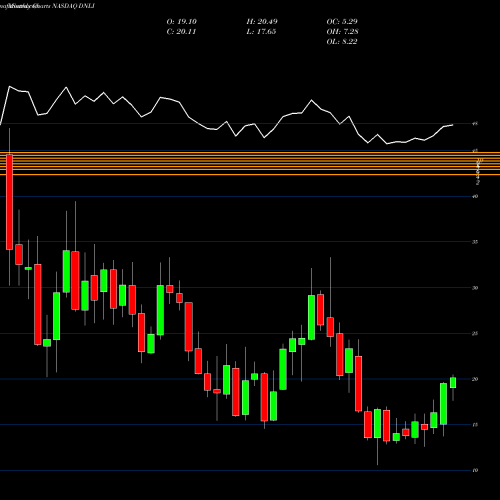
Task: Click the last green candle near 20
Action: pos(453,383)
